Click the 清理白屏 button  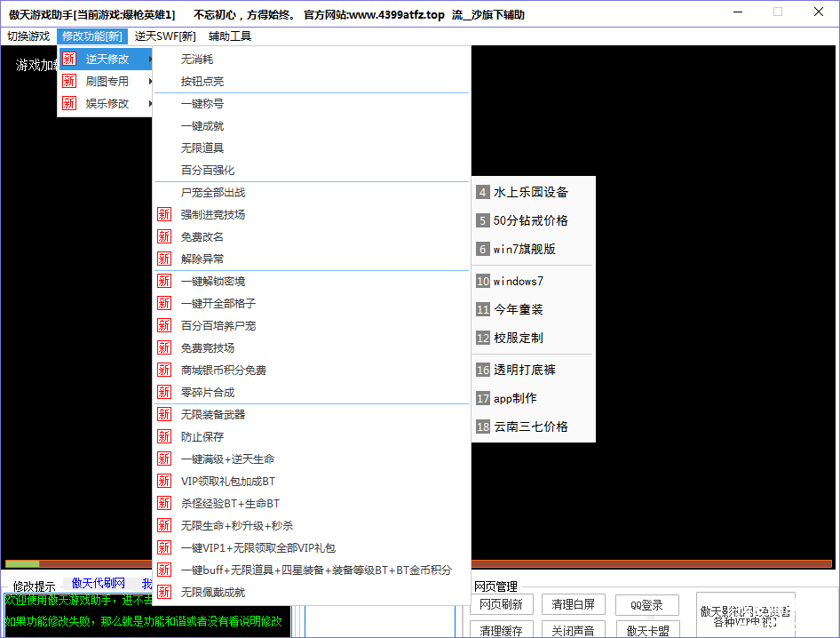pyautogui.click(x=574, y=604)
